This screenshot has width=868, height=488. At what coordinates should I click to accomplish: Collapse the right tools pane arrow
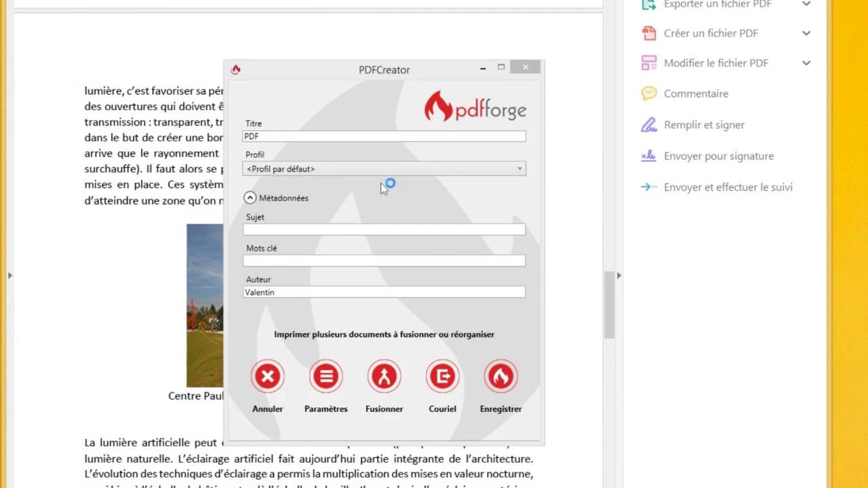618,275
